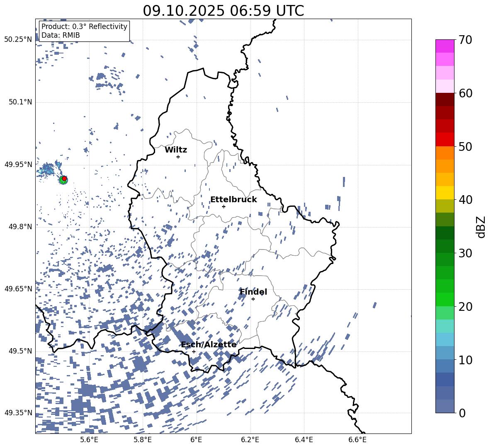Click the Esch/Alzette cross marker

tap(194, 351)
